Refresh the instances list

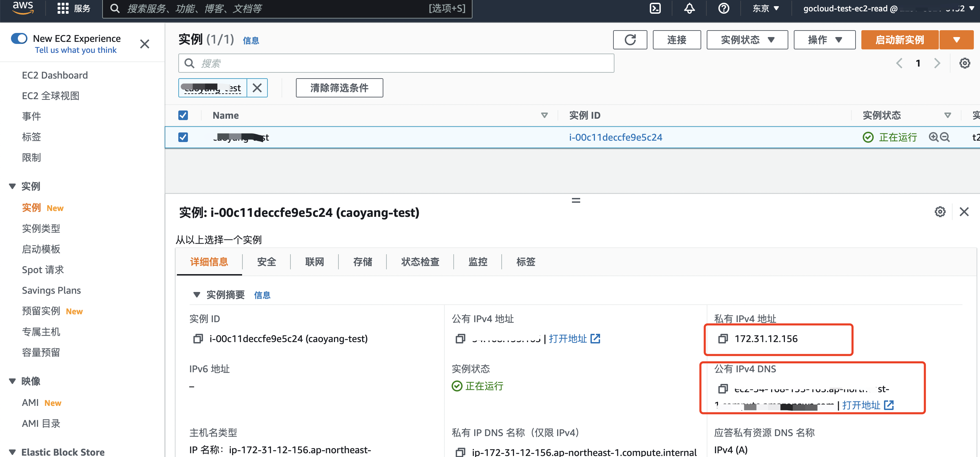pos(630,40)
